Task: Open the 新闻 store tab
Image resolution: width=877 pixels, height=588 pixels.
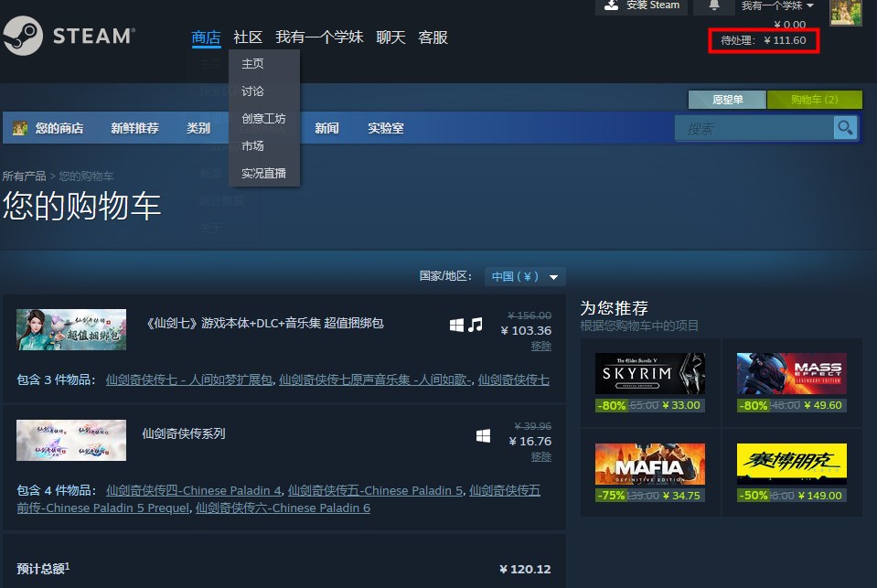Action: pos(326,128)
